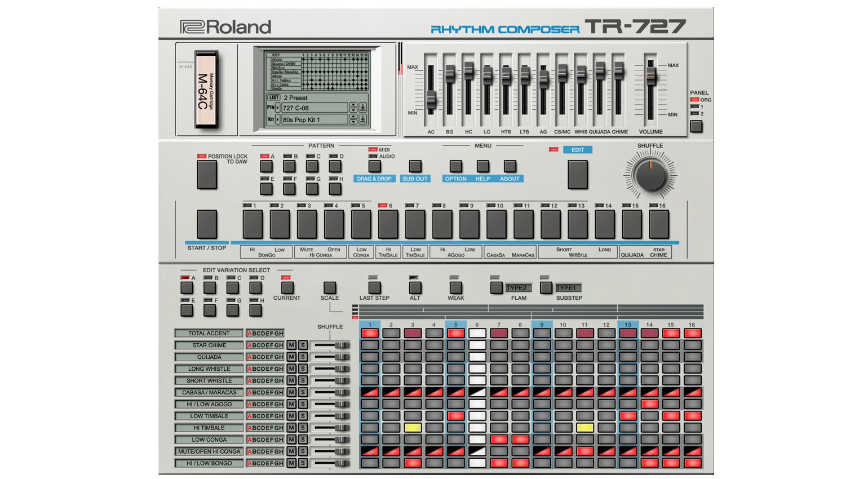This screenshot has height=479, width=868.
Task: Select previous kit with KIT up arrow
Action: (x=353, y=117)
